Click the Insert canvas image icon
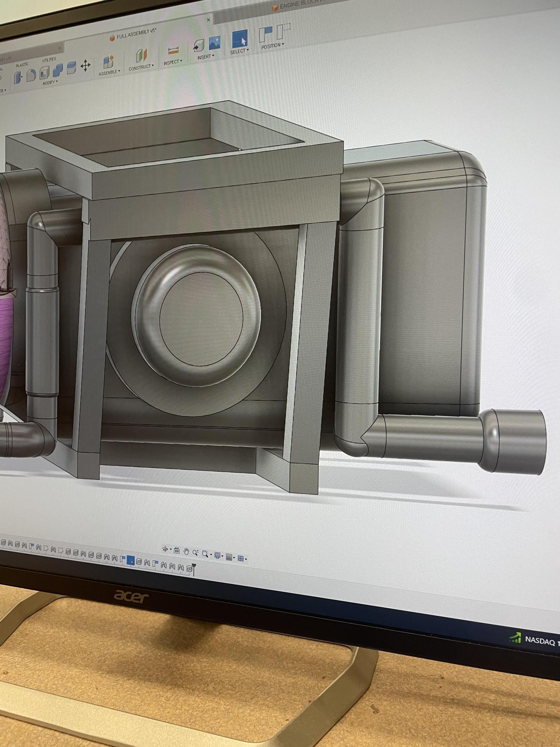The height and width of the screenshot is (747, 560). tap(214, 43)
